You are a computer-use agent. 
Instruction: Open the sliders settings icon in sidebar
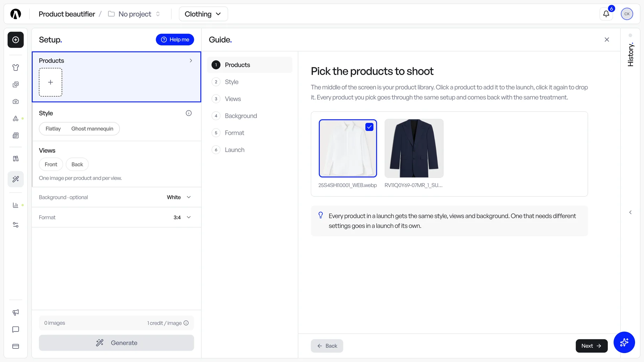tap(16, 225)
